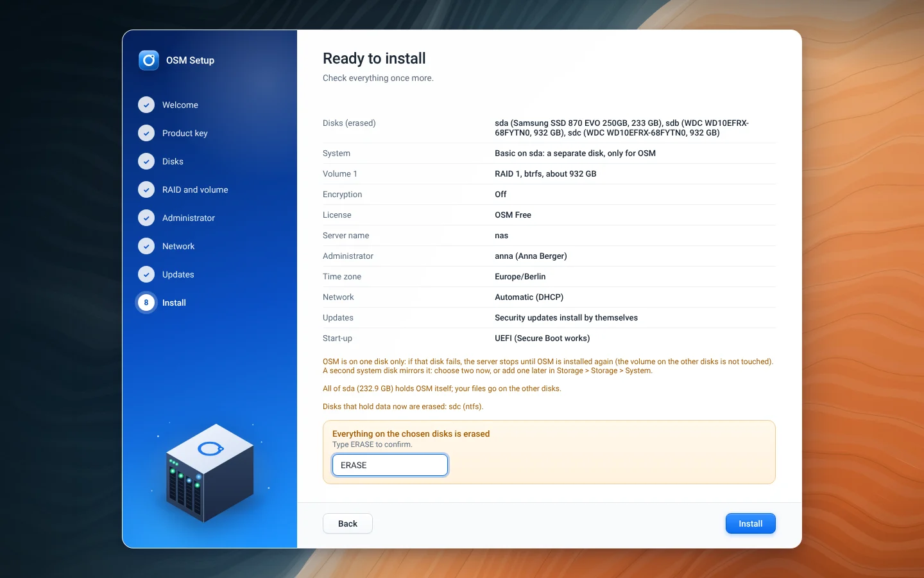The image size is (924, 578).
Task: Click the 'Automatic (DHCP)' network value
Action: (529, 297)
